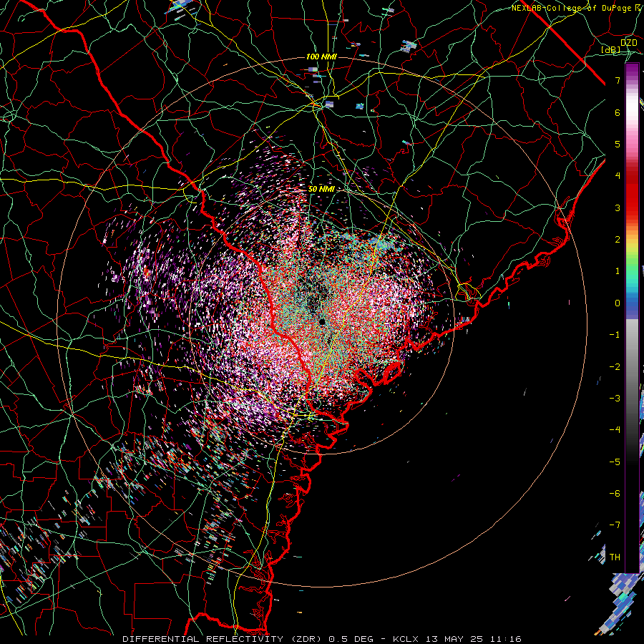Click the 4 dB tick label on the scale

coord(618,176)
